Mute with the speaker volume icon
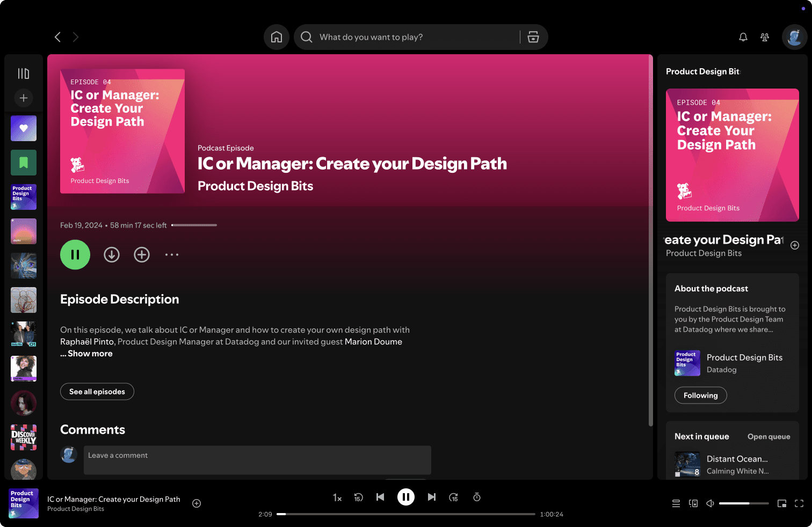Viewport: 812px width, 527px height. click(710, 503)
